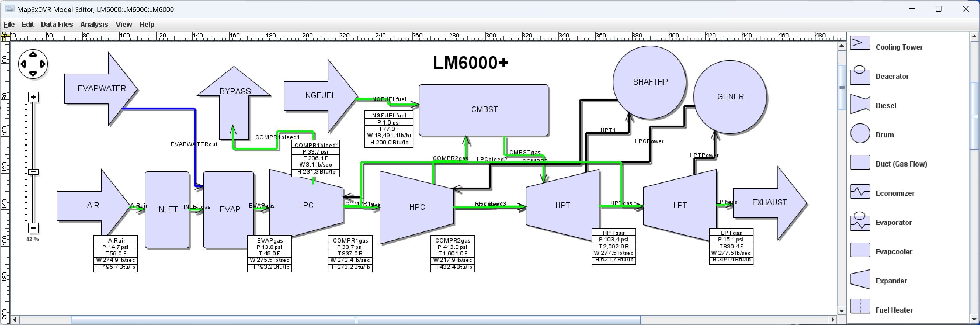The image size is (980, 325).
Task: Select the LPC compressor block
Action: (306, 205)
